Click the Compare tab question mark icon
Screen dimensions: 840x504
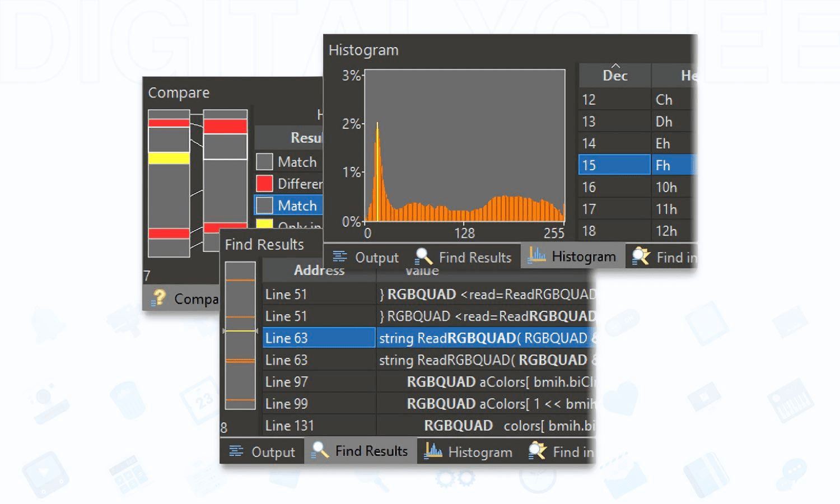[158, 298]
